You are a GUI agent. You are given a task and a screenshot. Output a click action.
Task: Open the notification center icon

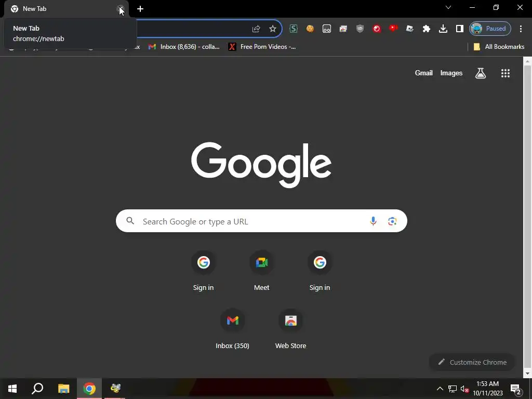515,389
